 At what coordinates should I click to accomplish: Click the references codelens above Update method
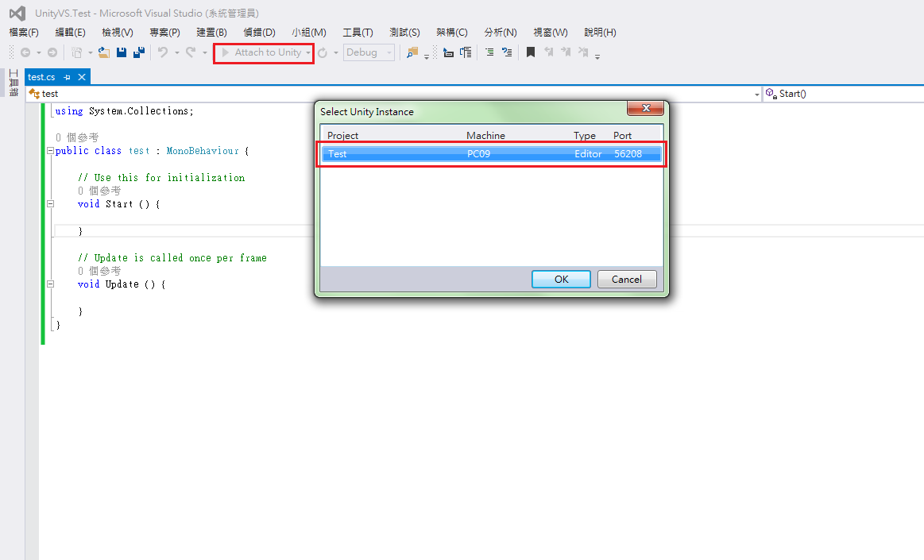click(x=99, y=271)
